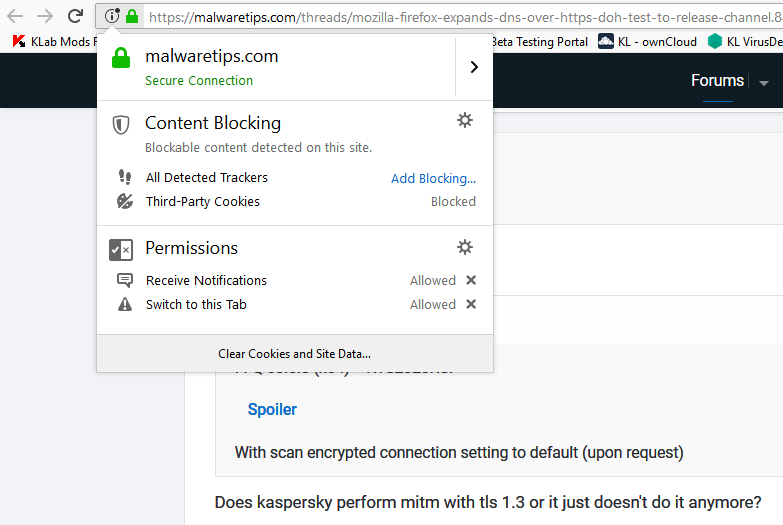Remove the Receive Notifications permission
Screen dimensions: 783x525
click(x=471, y=280)
